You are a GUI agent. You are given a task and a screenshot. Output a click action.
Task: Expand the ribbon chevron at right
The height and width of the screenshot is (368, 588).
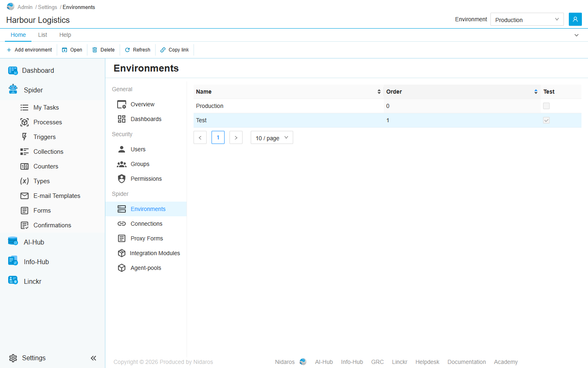[577, 35]
